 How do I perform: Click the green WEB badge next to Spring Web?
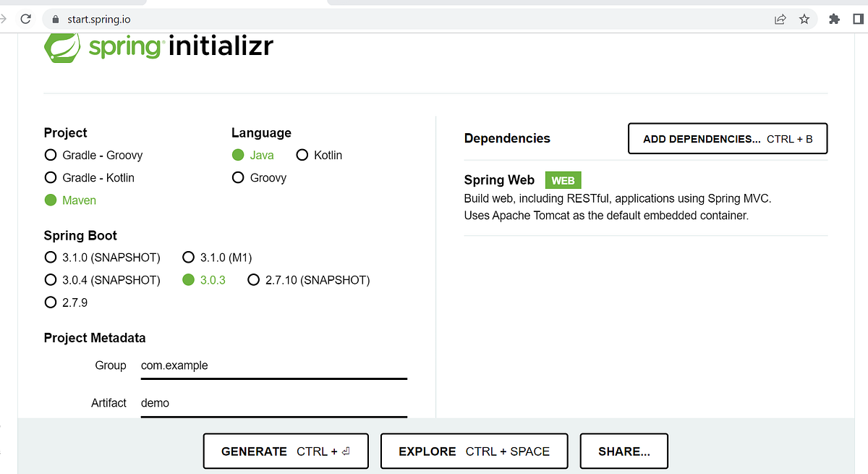pyautogui.click(x=563, y=179)
